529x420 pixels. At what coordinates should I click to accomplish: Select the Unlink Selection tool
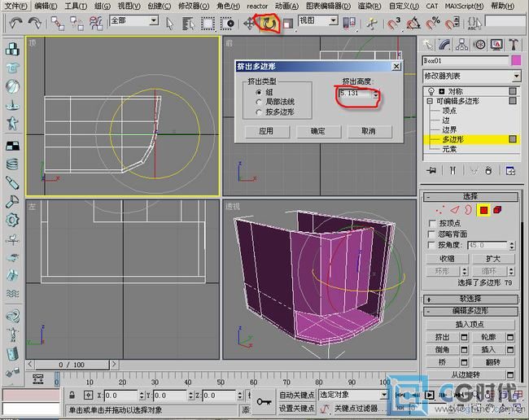77,24
